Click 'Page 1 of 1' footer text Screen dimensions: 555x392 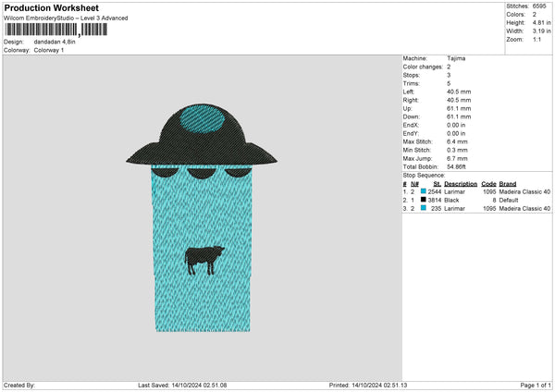(x=536, y=386)
